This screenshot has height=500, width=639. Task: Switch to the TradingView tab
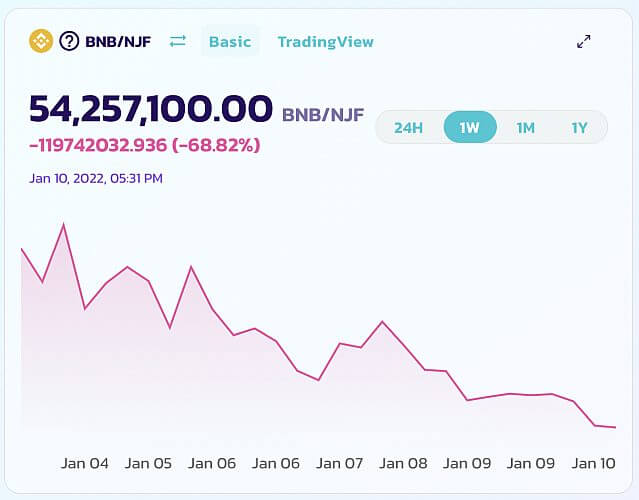326,42
